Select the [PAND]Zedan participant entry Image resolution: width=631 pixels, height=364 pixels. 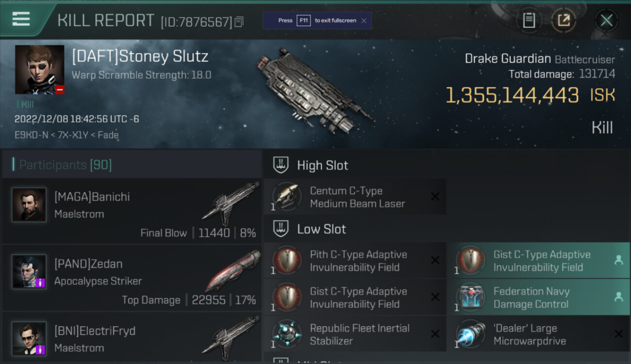(x=132, y=279)
